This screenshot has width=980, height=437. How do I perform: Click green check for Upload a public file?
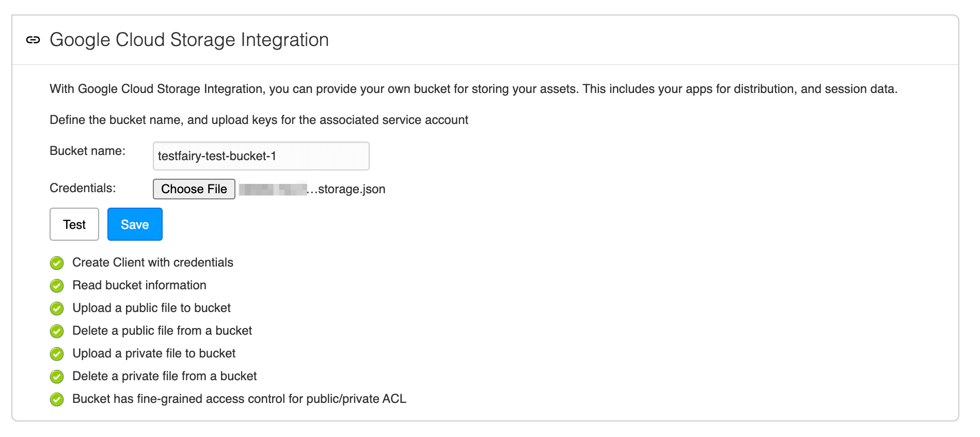pyautogui.click(x=57, y=308)
